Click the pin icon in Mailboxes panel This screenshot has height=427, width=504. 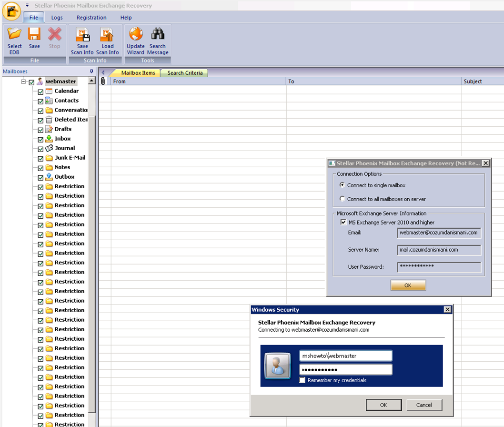[x=91, y=71]
